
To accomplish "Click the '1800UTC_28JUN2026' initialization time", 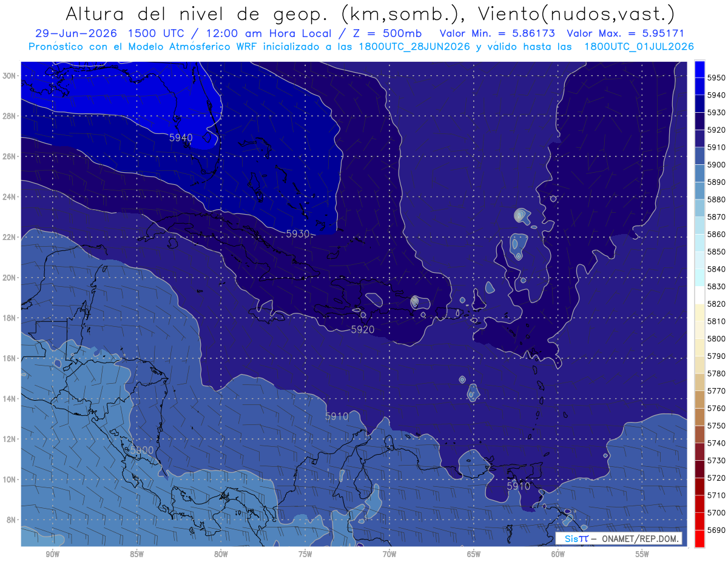I will point(414,47).
